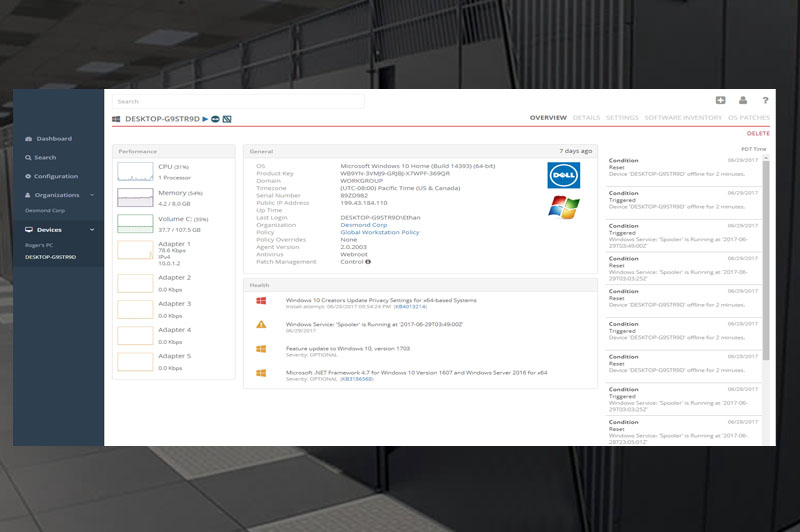Go to the OS Patches tab
The height and width of the screenshot is (532, 800).
[x=749, y=118]
